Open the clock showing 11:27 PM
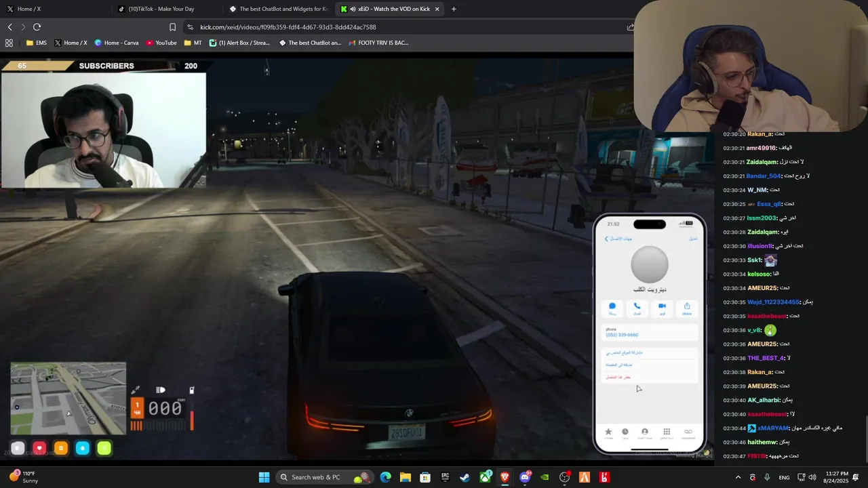The image size is (868, 488). coord(837,477)
